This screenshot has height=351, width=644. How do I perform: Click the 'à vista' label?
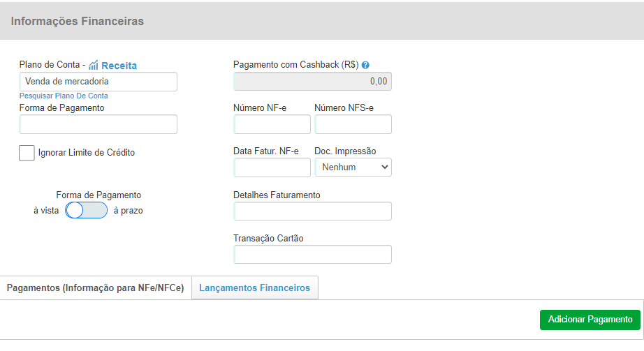46,211
